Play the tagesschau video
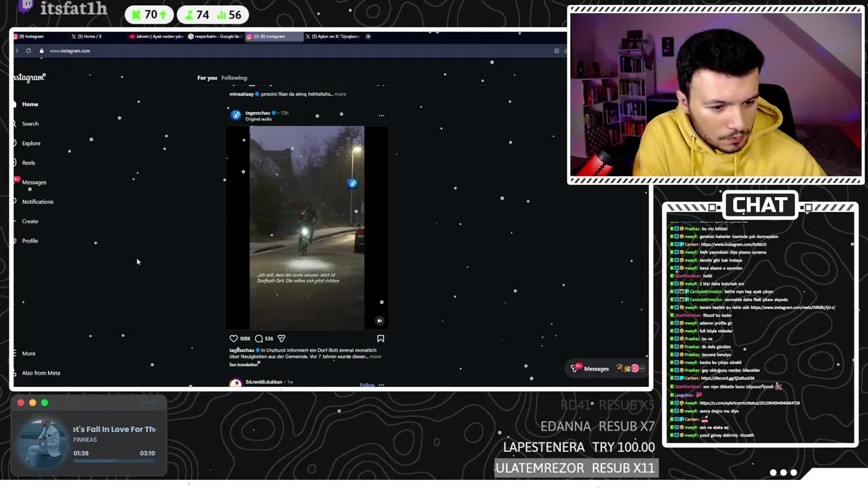The image size is (868, 488). click(x=307, y=228)
